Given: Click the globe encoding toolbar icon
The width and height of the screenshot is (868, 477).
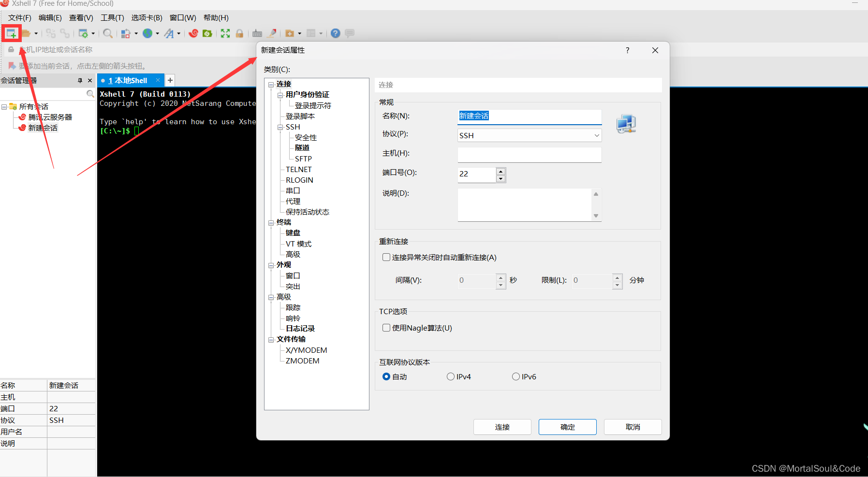Looking at the screenshot, I should pos(147,33).
